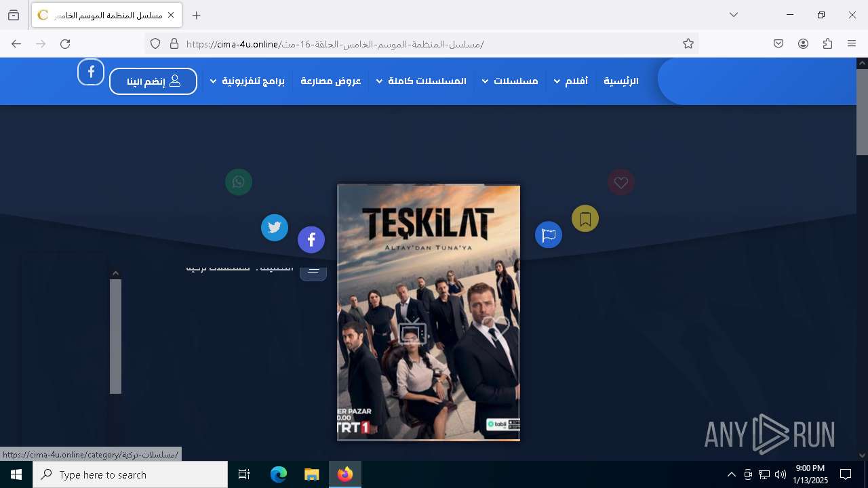Open Task View on taskbar
The image size is (868, 488).
244,474
